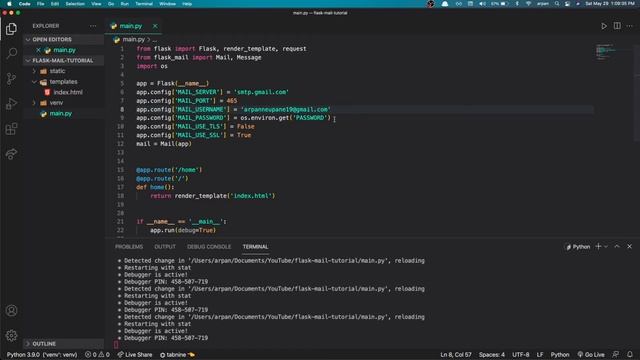Close the terminal panel
This screenshot has width=640, height=360.
click(629, 247)
